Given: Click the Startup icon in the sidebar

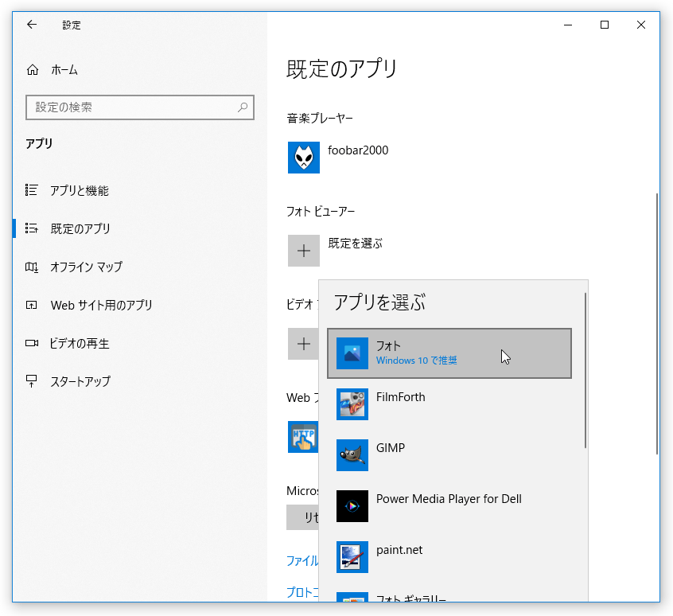Looking at the screenshot, I should point(31,380).
